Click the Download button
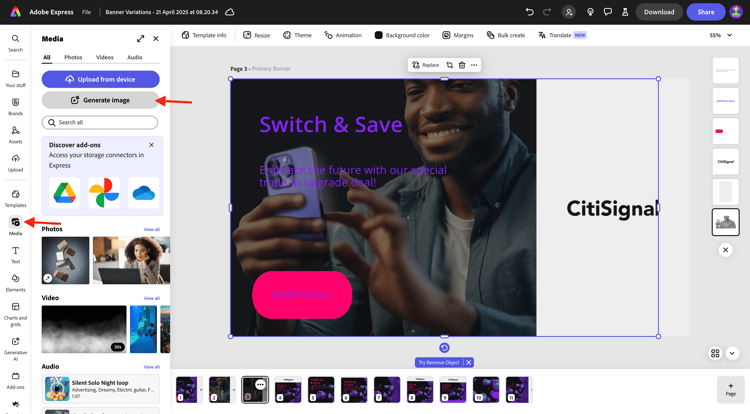The height and width of the screenshot is (414, 750). [659, 12]
